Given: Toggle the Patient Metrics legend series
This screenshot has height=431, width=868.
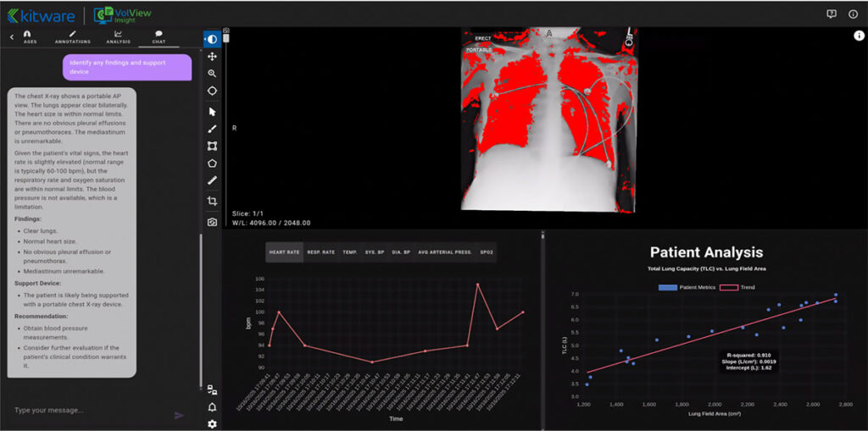Looking at the screenshot, I should click(x=687, y=288).
